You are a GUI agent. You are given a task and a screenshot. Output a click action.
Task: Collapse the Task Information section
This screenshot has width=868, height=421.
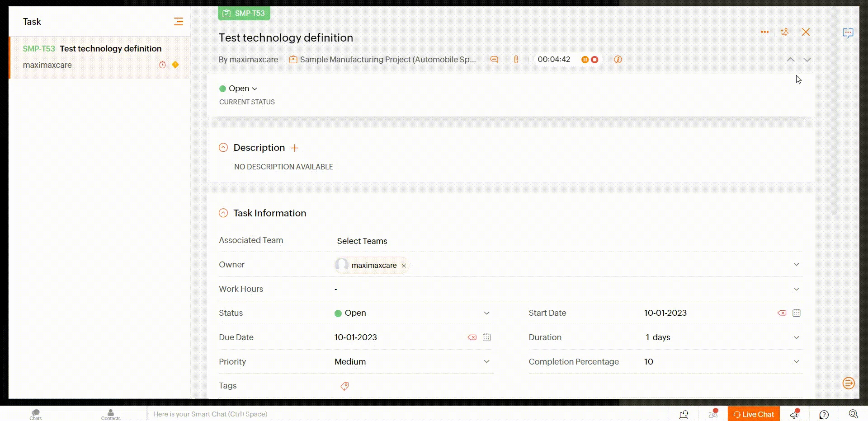click(223, 213)
